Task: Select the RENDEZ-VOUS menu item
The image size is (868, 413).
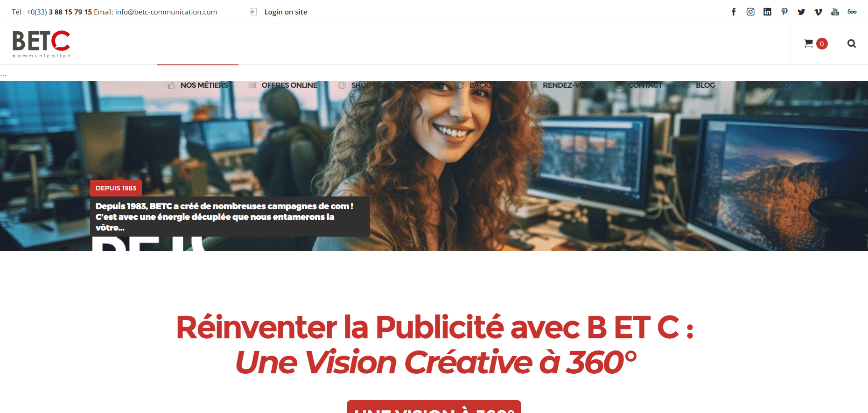Action: (x=568, y=85)
